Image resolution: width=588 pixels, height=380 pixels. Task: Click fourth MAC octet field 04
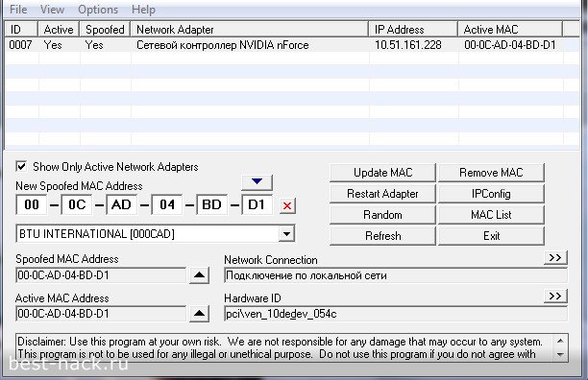point(167,204)
